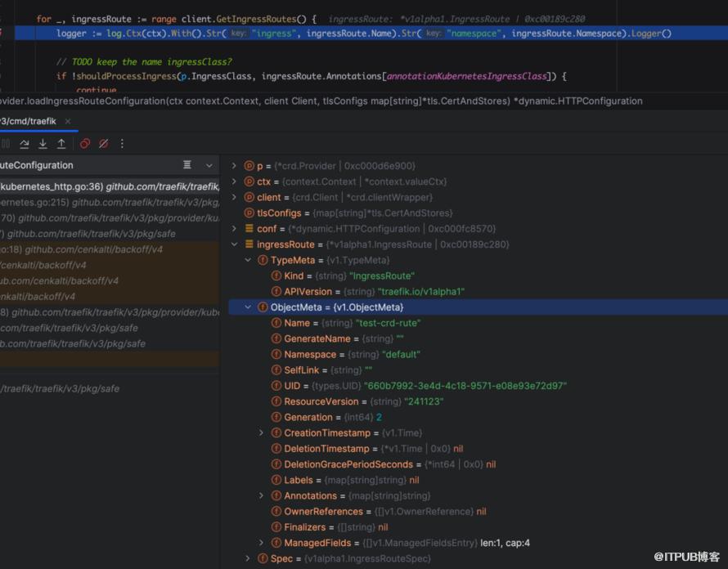
Task: Expand the conf variable node
Action: click(234, 228)
